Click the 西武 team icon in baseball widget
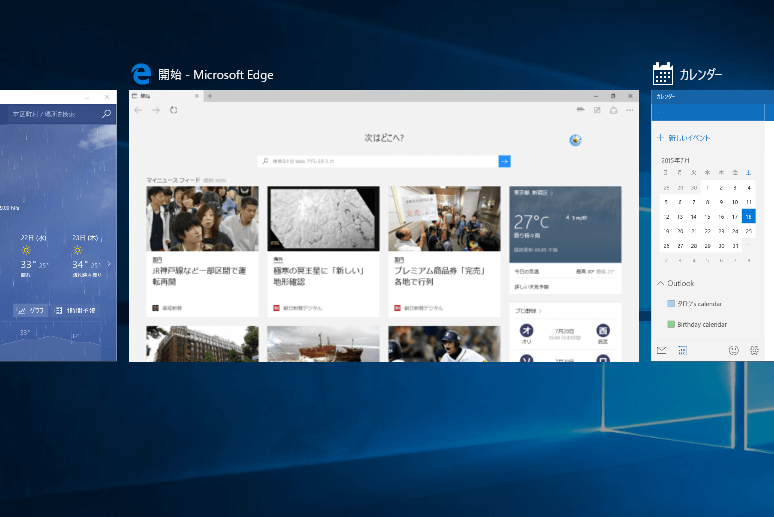 [x=603, y=330]
